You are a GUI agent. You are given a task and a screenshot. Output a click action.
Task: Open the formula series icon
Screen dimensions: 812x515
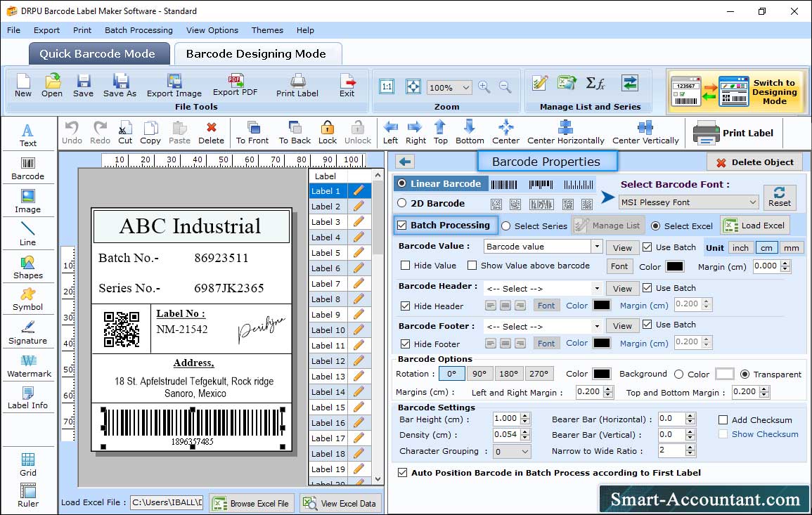(x=595, y=84)
